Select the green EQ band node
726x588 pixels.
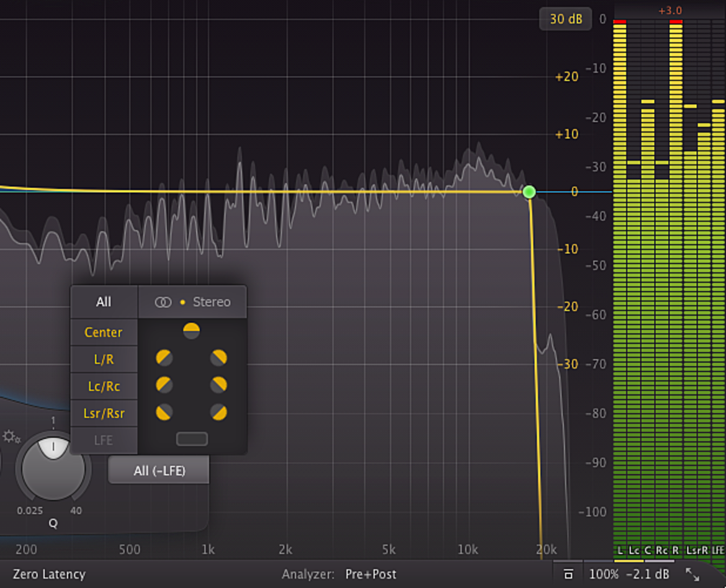coord(529,192)
